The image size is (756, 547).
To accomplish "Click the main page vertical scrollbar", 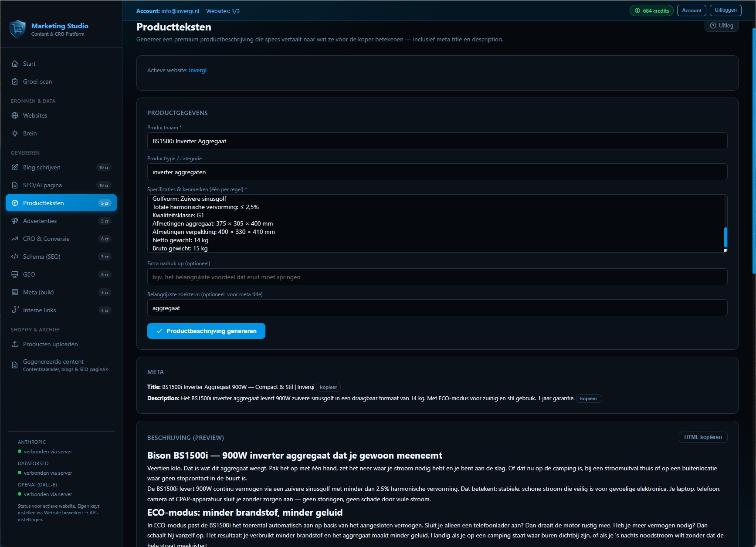I will (x=754, y=151).
